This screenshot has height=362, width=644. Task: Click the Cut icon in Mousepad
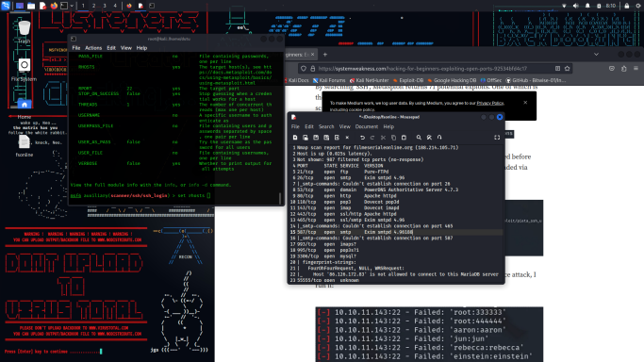[383, 138]
